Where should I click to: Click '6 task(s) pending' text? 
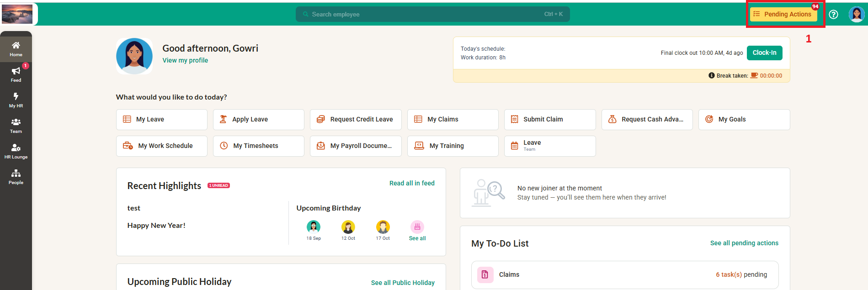point(741,274)
